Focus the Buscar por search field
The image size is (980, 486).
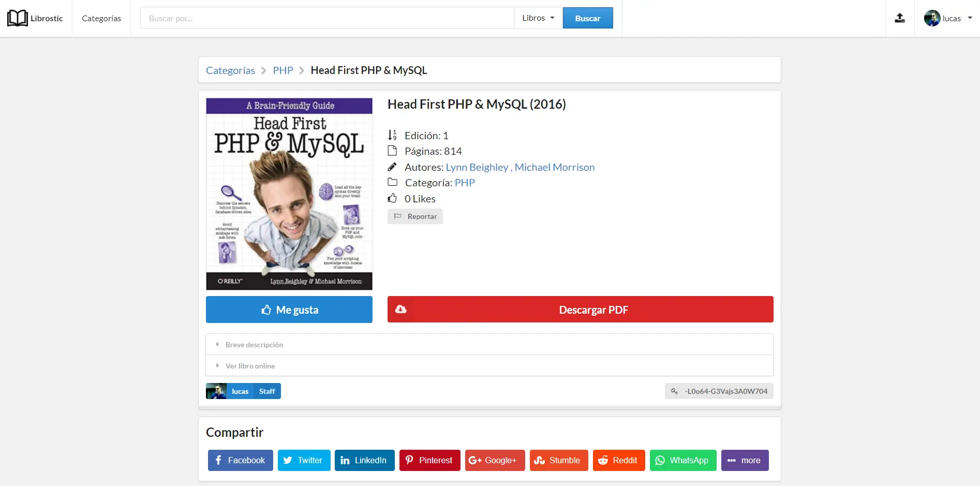point(327,18)
